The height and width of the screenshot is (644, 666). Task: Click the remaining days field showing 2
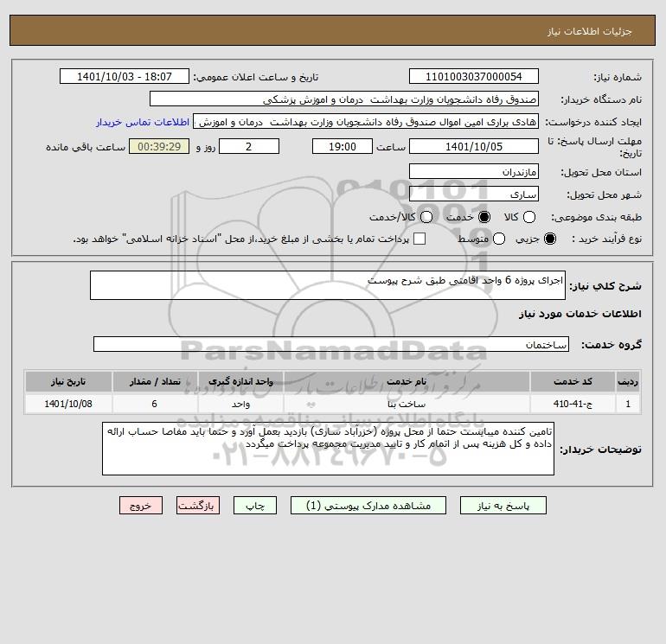249,146
